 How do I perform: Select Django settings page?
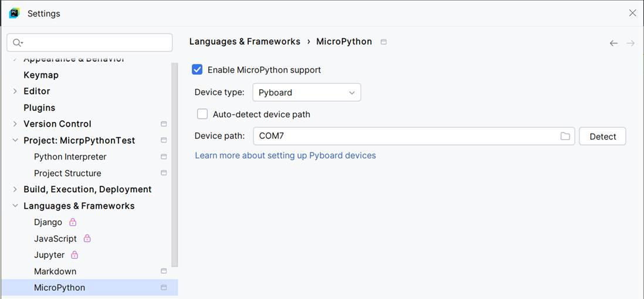click(x=48, y=222)
